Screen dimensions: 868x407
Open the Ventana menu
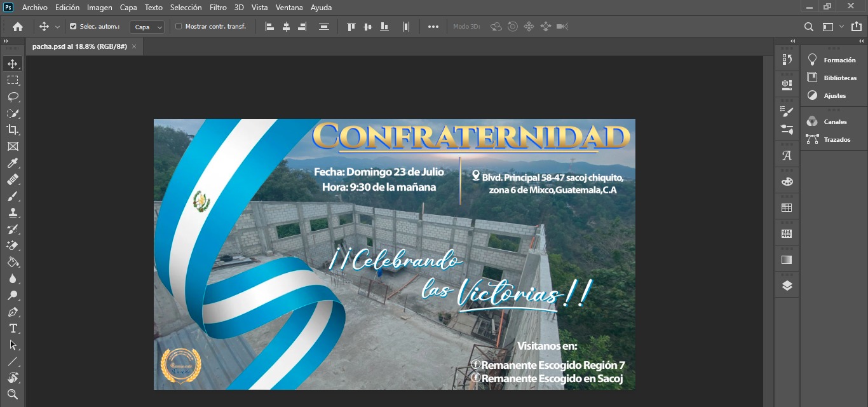[289, 8]
